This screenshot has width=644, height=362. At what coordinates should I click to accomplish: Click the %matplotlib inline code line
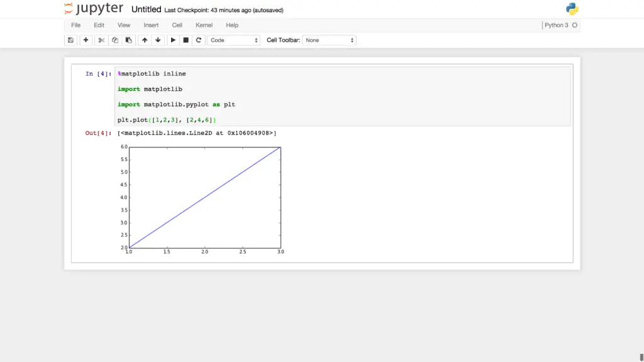coord(152,74)
